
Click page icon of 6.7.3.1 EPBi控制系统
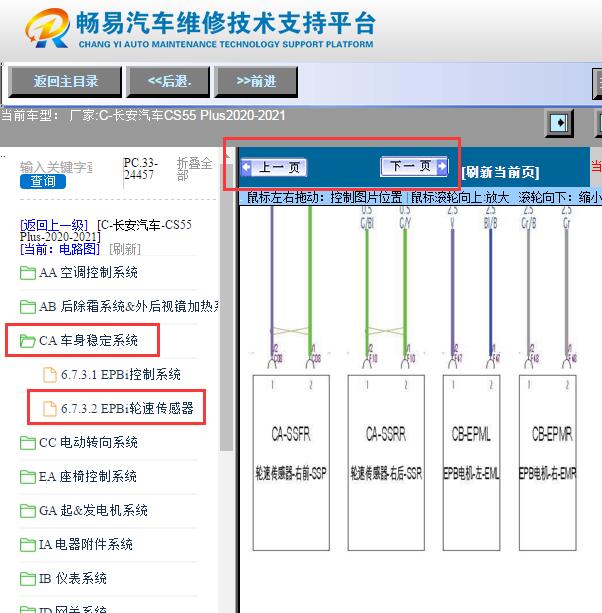(50, 375)
